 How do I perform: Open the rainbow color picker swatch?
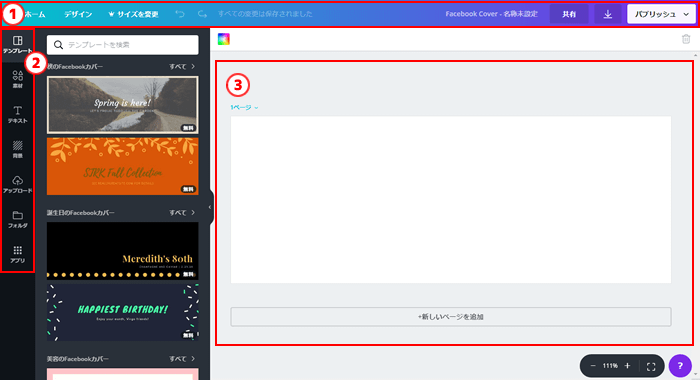(224, 39)
